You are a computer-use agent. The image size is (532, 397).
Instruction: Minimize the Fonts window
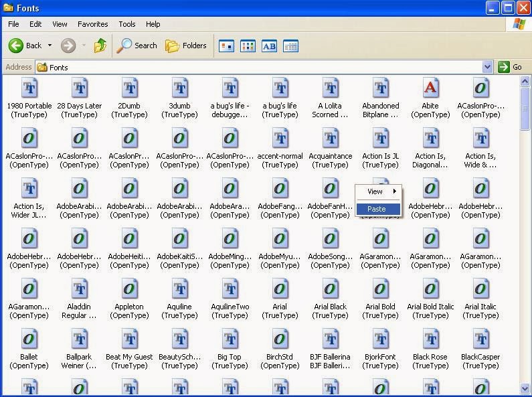(493, 8)
